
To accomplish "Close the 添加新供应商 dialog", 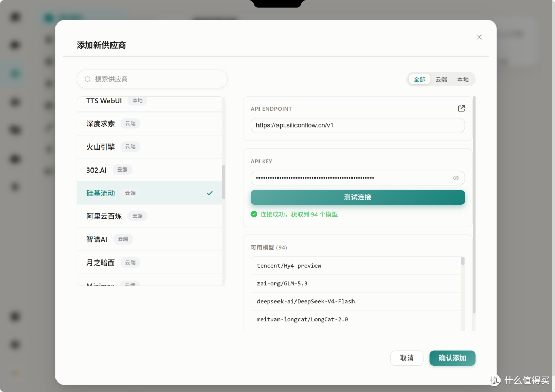I will pos(479,37).
